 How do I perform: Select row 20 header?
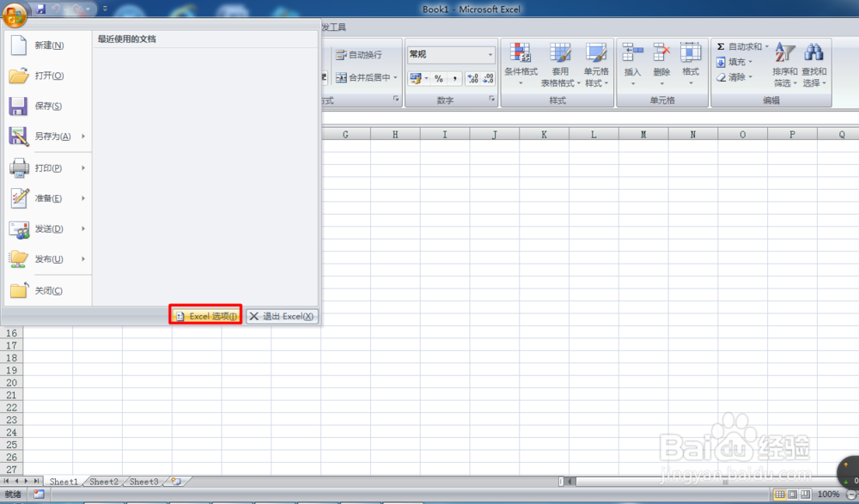click(11, 383)
